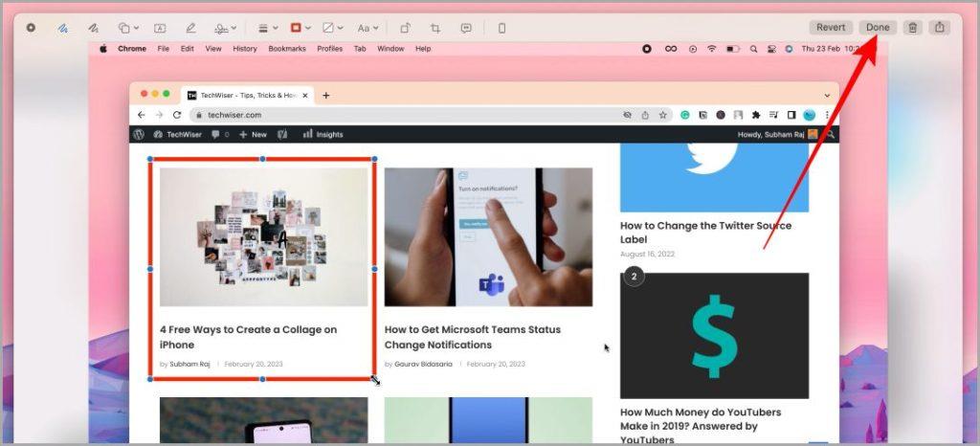The image size is (980, 446).
Task: Select the Text box tool
Action: (x=160, y=28)
